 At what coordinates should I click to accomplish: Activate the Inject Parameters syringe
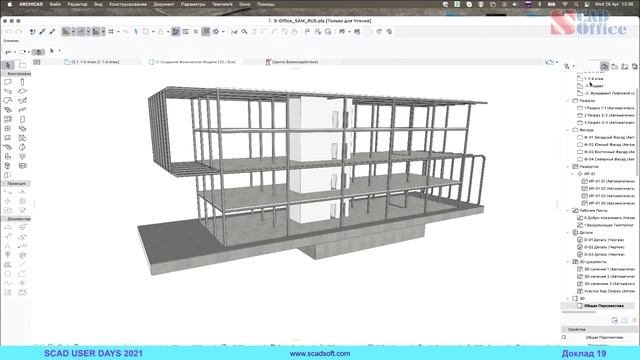tap(52, 31)
